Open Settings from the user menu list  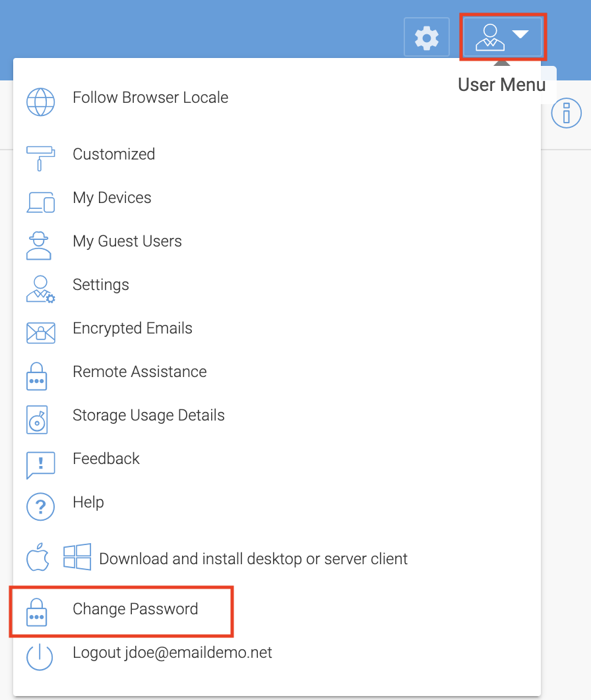101,285
